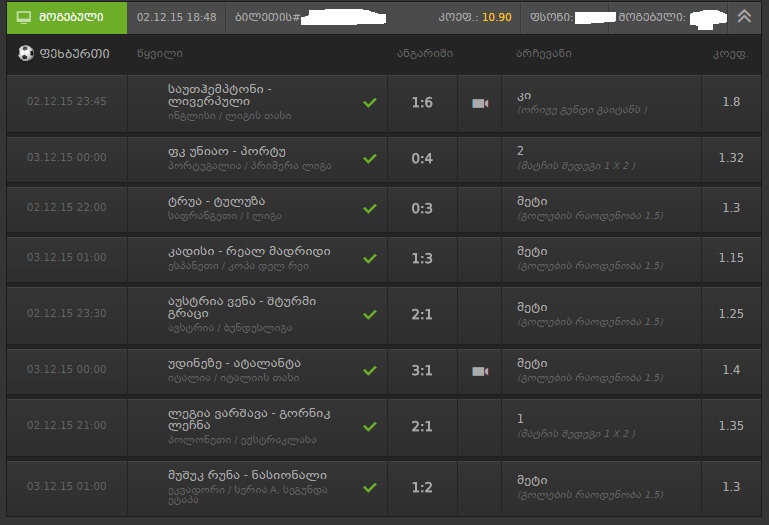Click odds value 1.35

[731, 425]
